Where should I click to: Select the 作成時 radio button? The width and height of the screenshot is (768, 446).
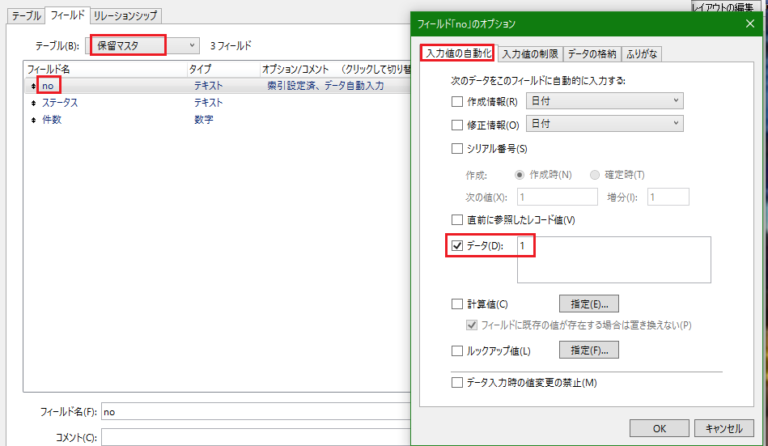click(520, 175)
